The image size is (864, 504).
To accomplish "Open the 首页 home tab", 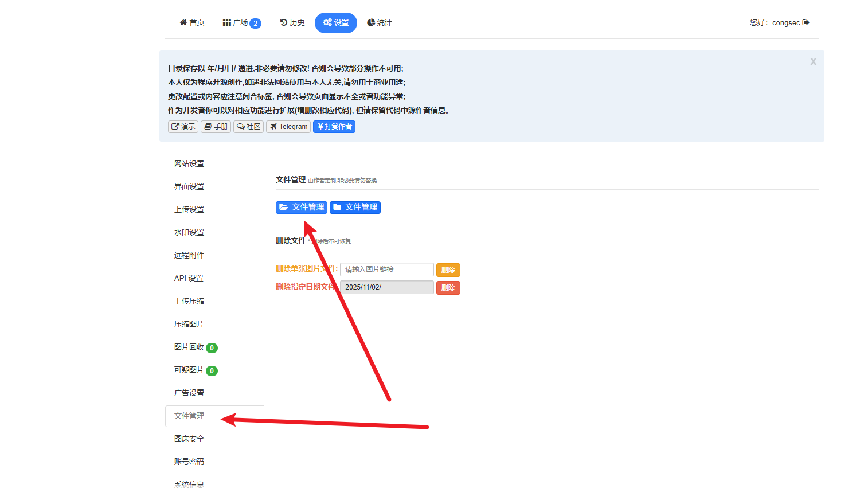I will [192, 22].
